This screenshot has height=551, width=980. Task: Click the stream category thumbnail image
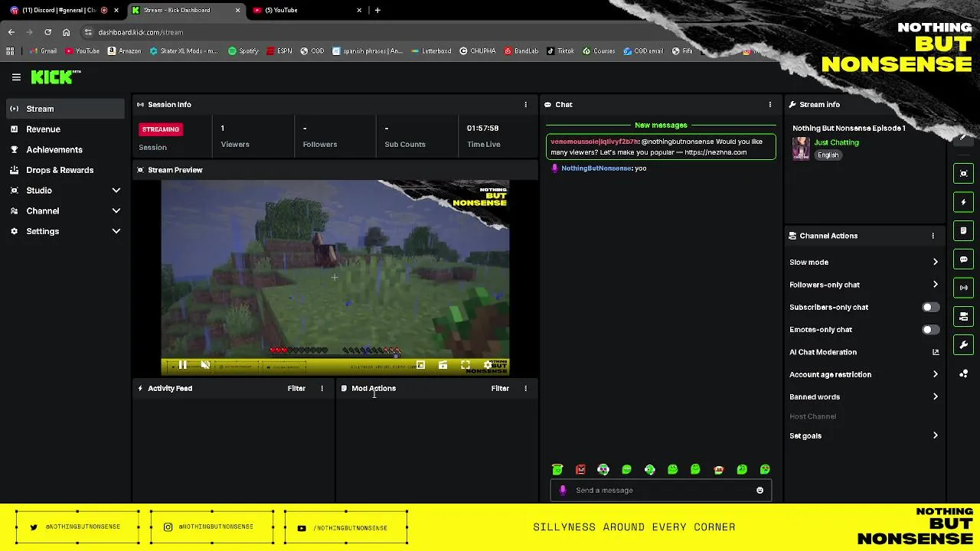coord(801,148)
